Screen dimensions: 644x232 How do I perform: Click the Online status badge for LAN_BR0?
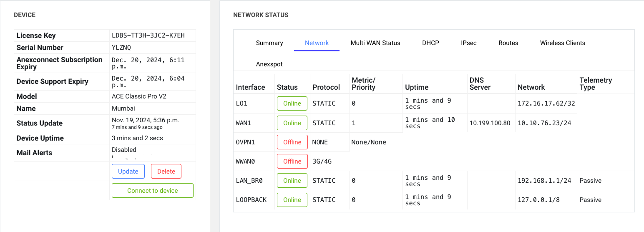pyautogui.click(x=292, y=181)
